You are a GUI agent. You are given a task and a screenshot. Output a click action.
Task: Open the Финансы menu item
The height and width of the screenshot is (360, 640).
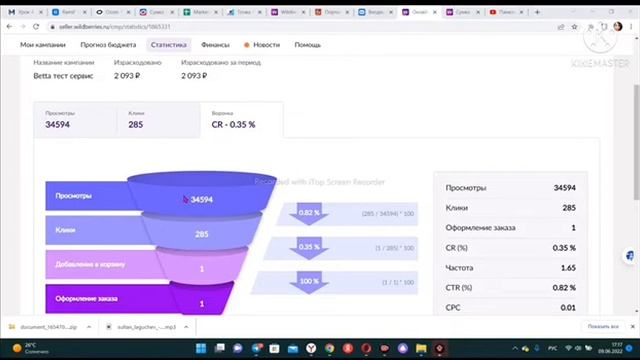pos(215,45)
